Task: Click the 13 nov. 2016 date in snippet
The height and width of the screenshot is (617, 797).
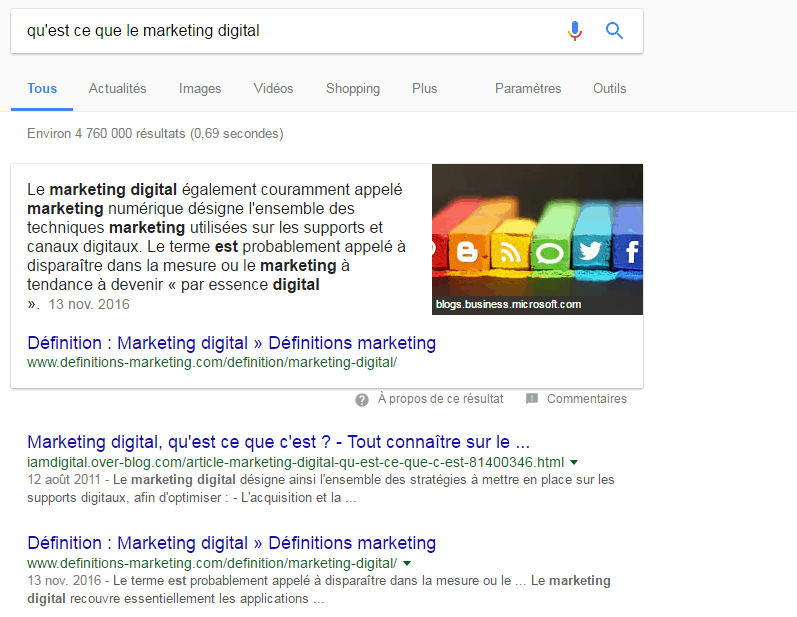Action: pos(89,304)
